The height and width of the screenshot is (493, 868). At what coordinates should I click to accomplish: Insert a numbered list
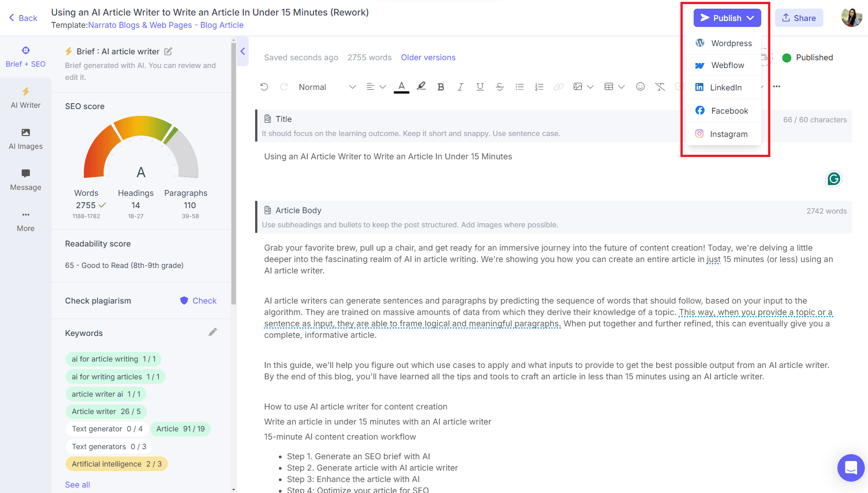(539, 87)
